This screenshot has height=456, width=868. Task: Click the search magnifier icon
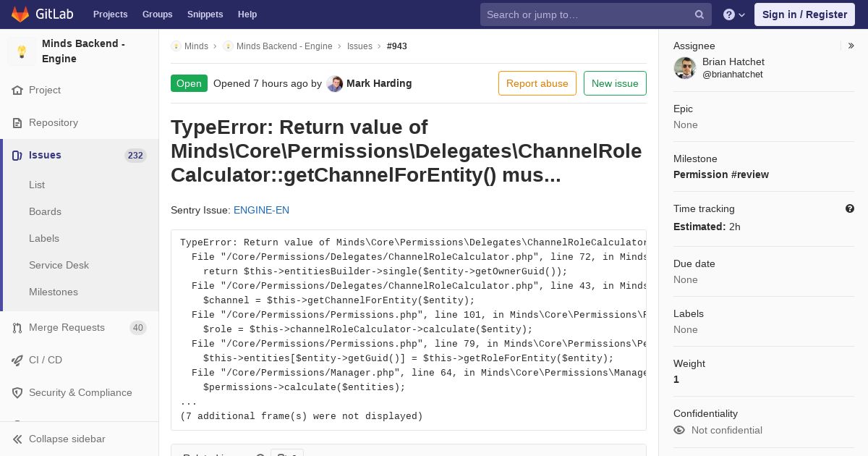699,14
